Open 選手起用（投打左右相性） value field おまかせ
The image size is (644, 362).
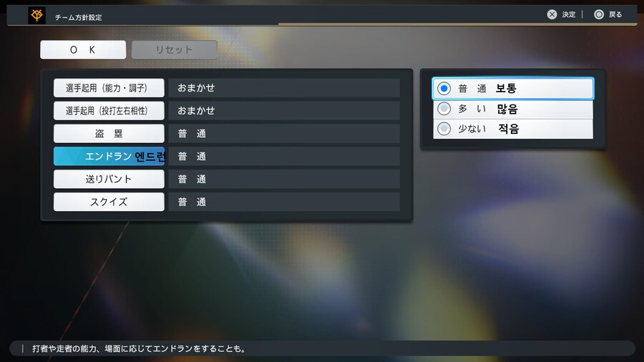(283, 111)
